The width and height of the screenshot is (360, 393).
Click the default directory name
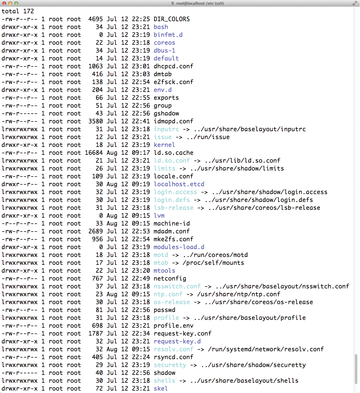tap(166, 58)
